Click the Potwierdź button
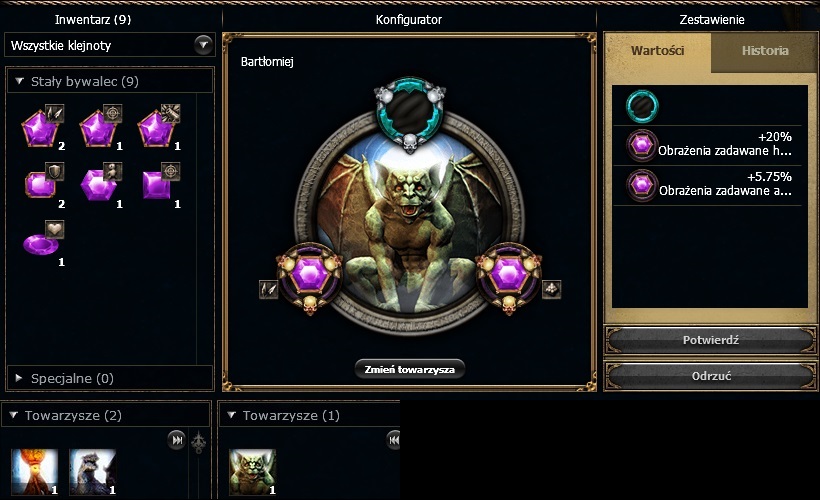Image resolution: width=820 pixels, height=500 pixels. [711, 340]
